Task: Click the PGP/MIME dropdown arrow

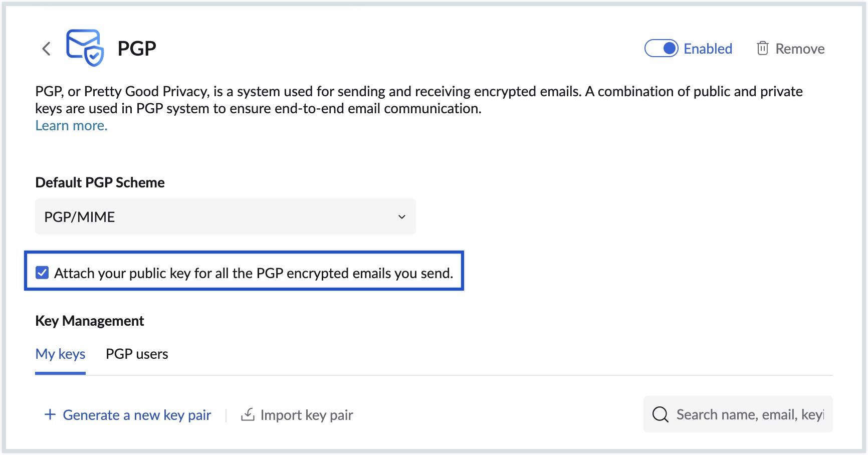Action: click(401, 216)
